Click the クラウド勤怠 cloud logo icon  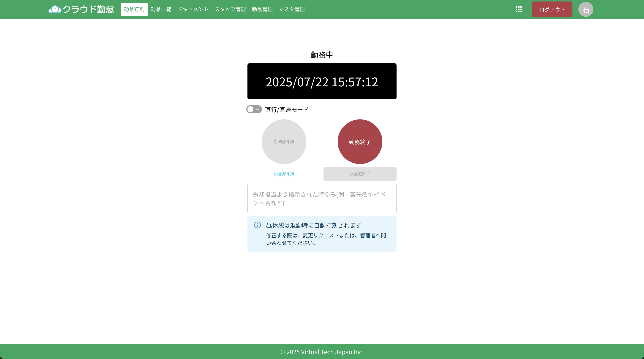click(x=55, y=9)
